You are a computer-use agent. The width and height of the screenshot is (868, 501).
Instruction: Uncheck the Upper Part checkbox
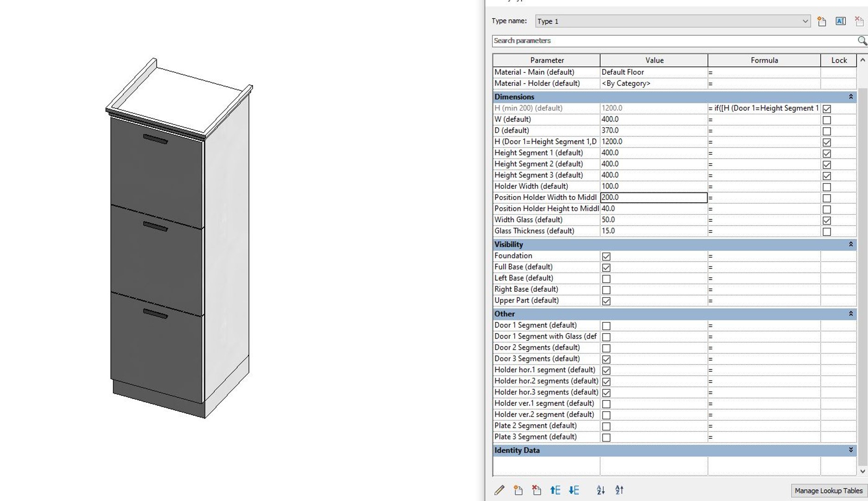pyautogui.click(x=606, y=301)
